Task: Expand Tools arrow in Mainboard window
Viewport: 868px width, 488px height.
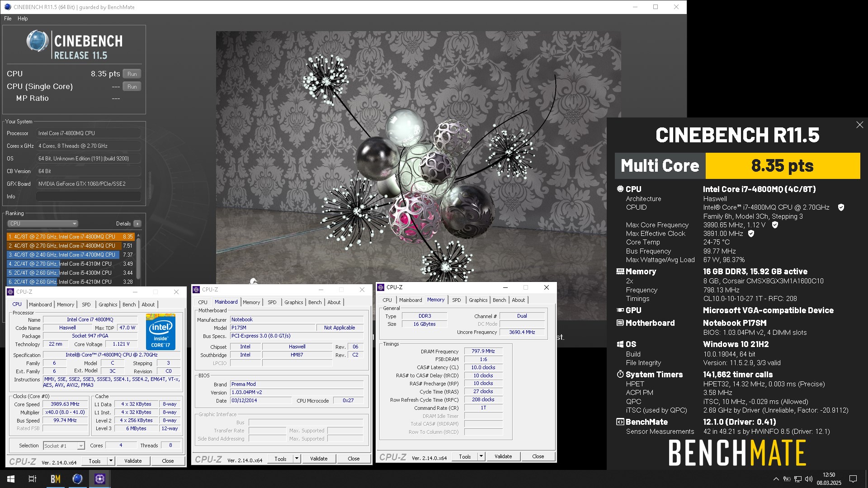Action: coord(297,459)
